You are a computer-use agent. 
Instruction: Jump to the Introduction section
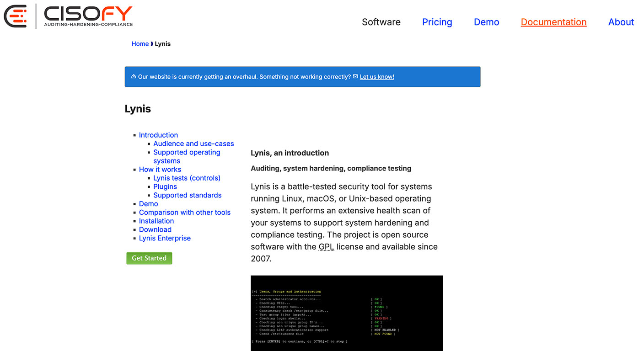[158, 135]
